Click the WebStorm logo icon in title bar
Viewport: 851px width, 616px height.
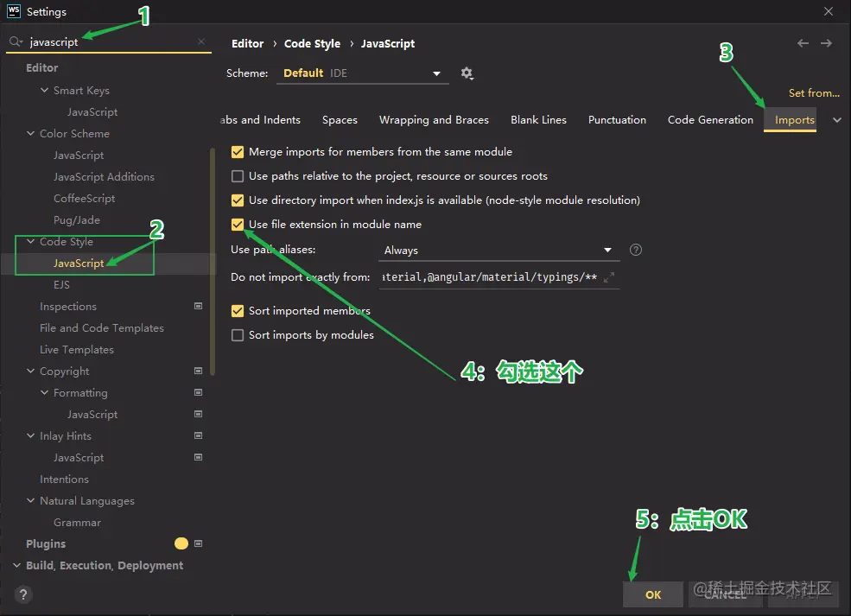pyautogui.click(x=14, y=11)
